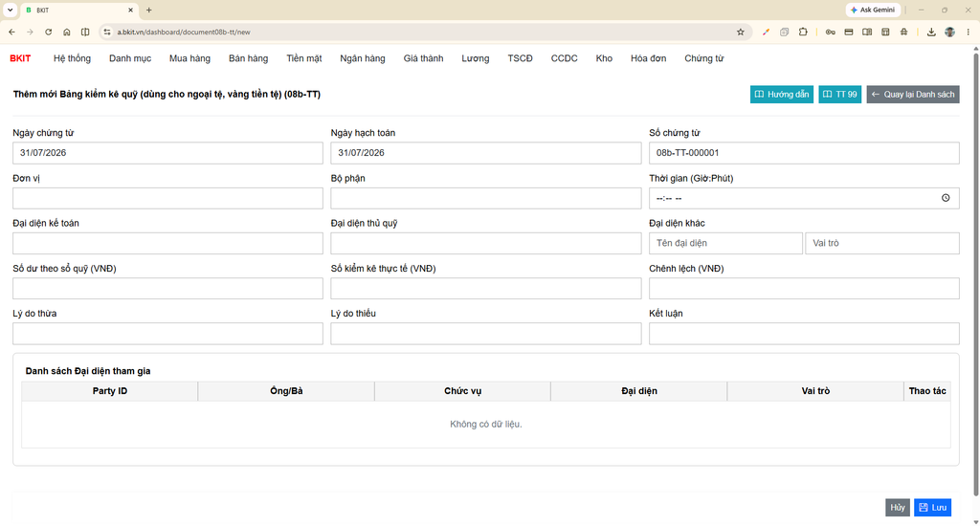Click the browser address bar URL
This screenshot has width=980, height=526.
pos(184,32)
